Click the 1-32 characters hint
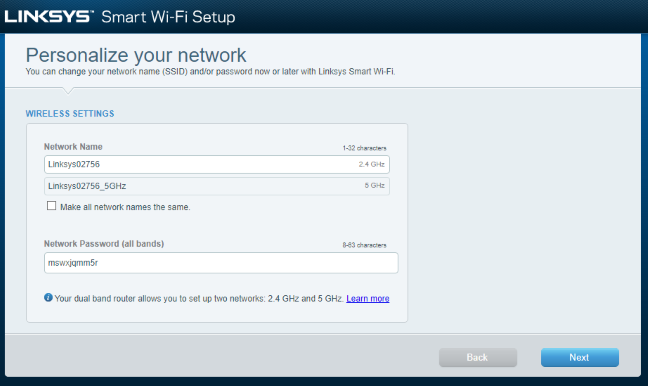This screenshot has width=648, height=386. coord(364,148)
